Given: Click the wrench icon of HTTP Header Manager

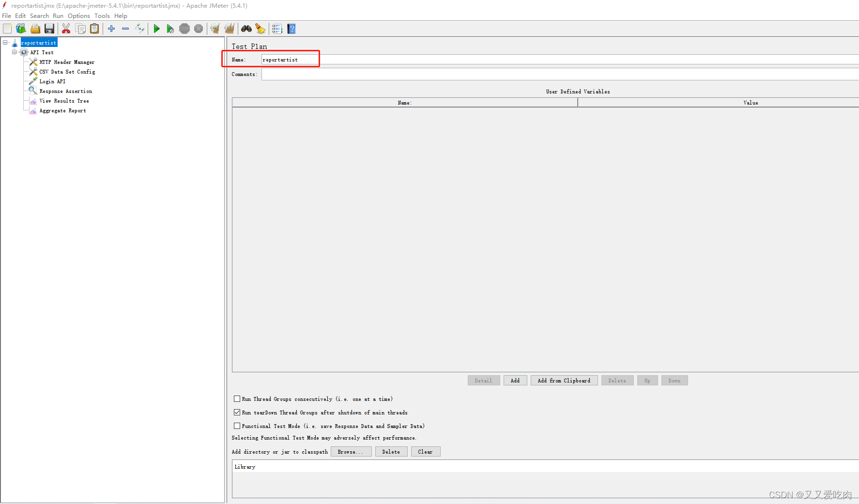Looking at the screenshot, I should point(33,62).
